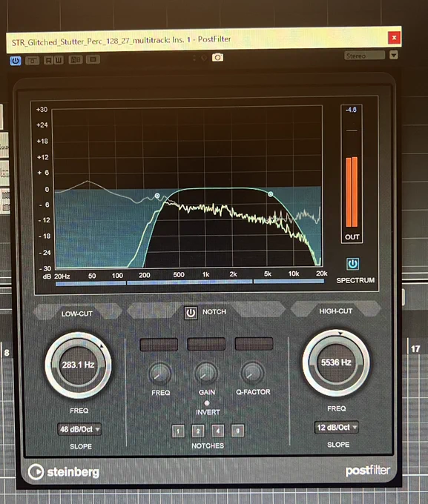The image size is (428, 504).
Task: Click the rectangle button right of A/B
Action: pyautogui.click(x=93, y=59)
